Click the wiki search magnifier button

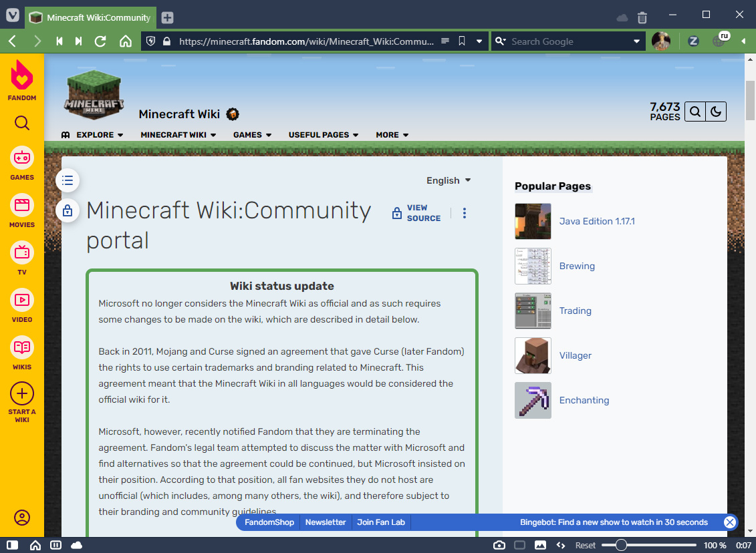[x=695, y=112]
